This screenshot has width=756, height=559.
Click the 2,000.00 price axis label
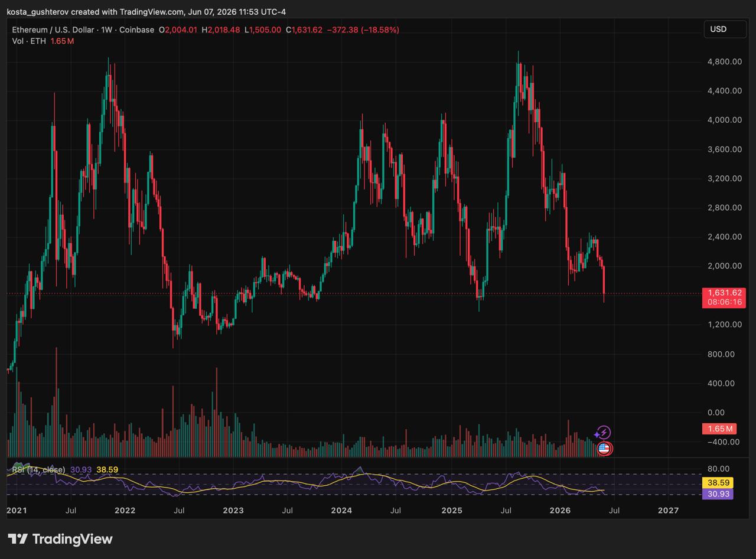pyautogui.click(x=725, y=266)
